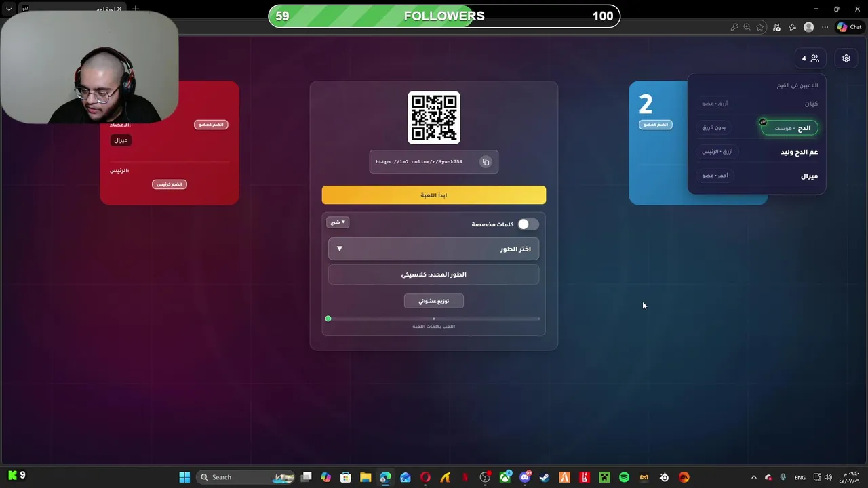Expand the شرح explanation dropdown
The image size is (868, 488).
[x=338, y=222]
